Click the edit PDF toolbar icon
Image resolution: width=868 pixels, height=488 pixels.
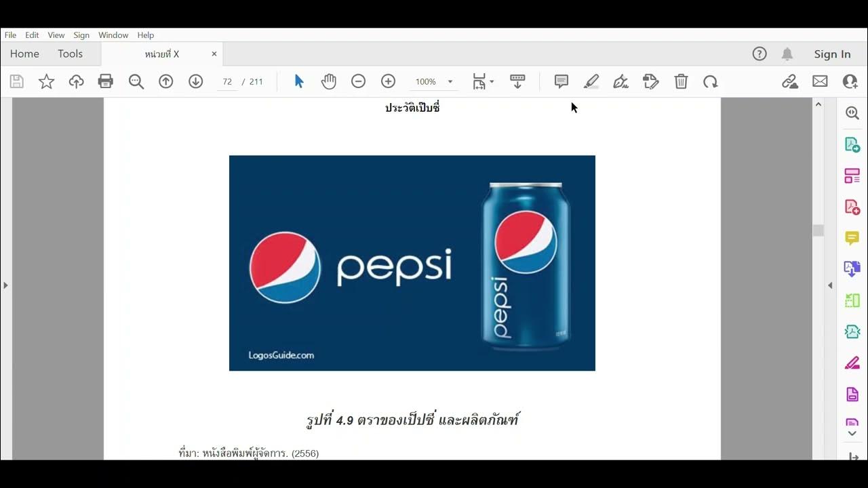click(x=651, y=82)
